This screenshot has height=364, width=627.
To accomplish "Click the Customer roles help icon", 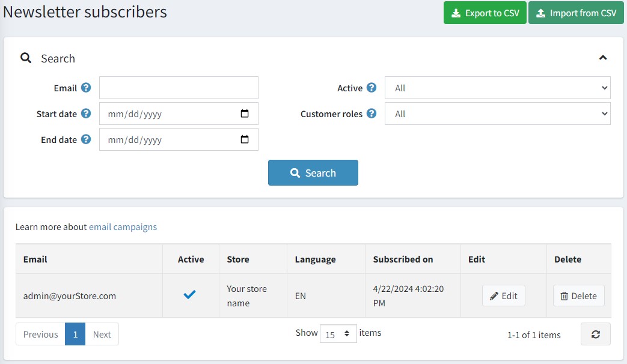I will point(372,114).
